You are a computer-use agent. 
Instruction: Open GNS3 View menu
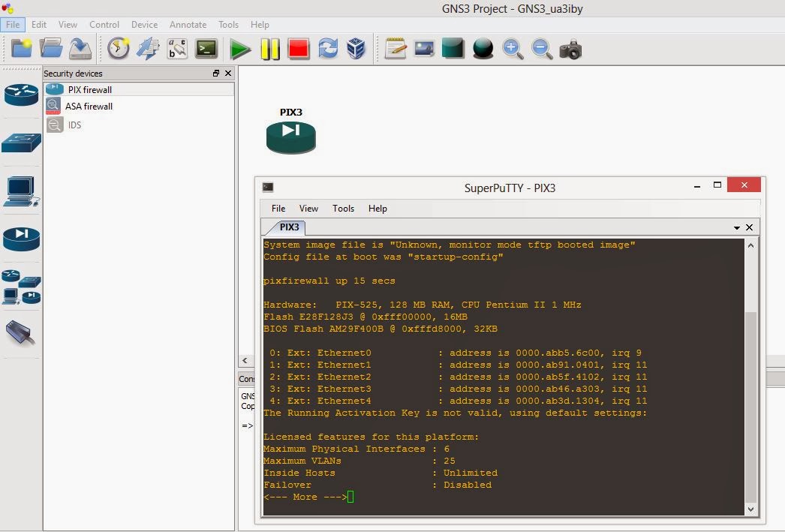68,25
